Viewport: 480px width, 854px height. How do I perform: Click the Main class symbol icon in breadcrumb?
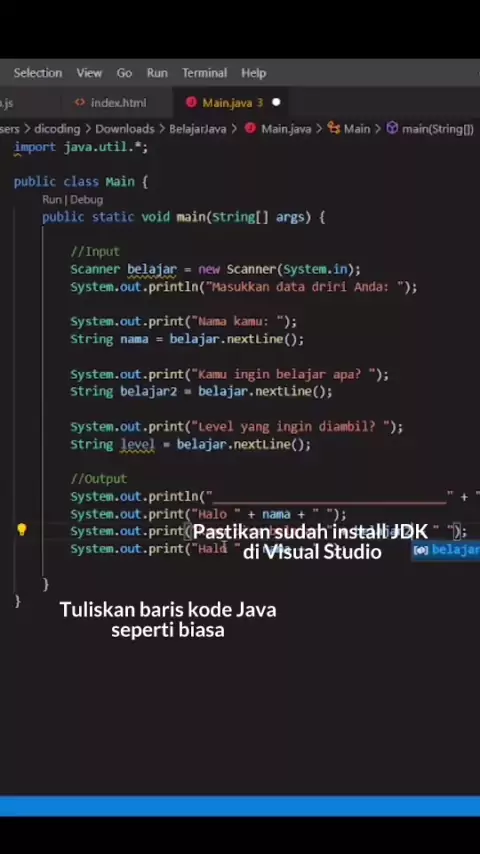(x=334, y=129)
